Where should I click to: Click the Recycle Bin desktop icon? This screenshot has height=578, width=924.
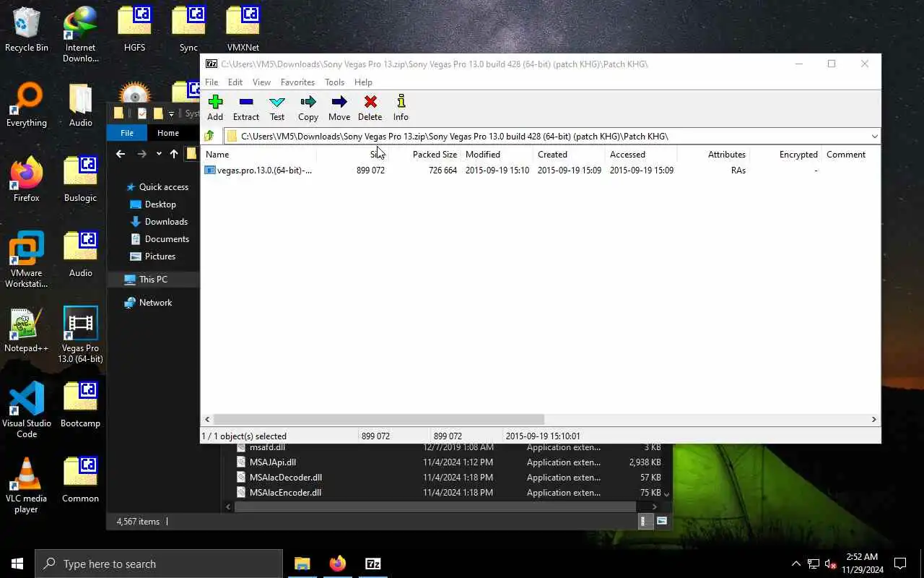coord(27,30)
